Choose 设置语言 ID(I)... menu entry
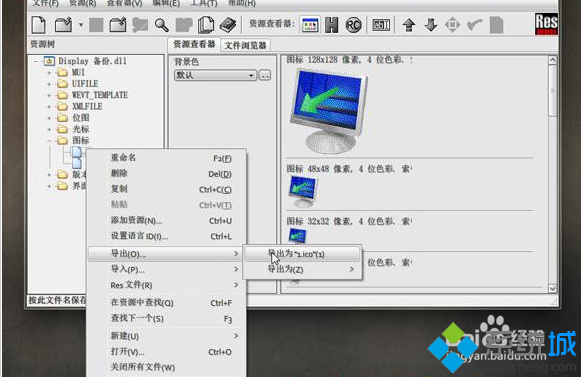The width and height of the screenshot is (581, 377). click(x=167, y=236)
